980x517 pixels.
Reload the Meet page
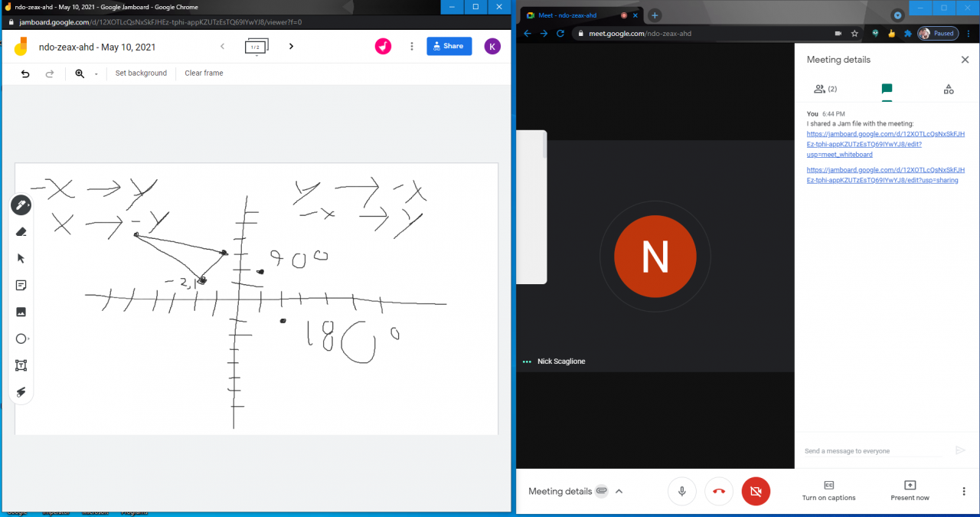(560, 34)
